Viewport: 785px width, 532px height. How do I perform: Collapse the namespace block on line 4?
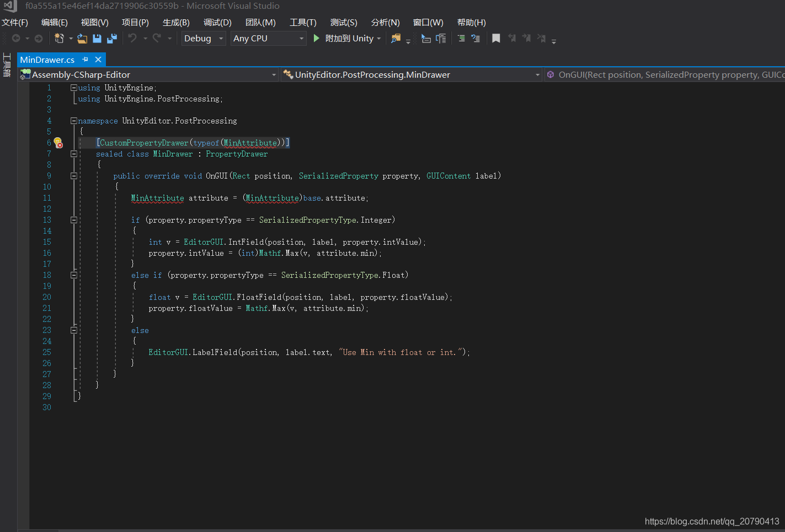73,121
